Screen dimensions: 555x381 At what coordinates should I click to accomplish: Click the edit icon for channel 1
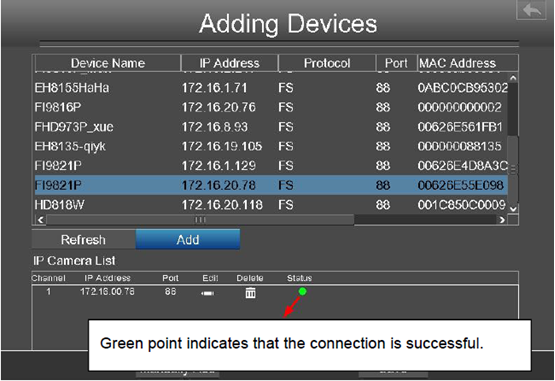207,293
